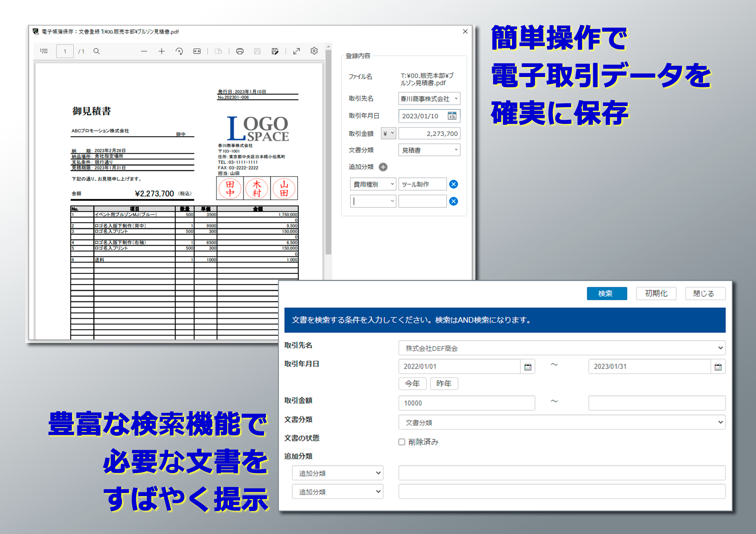Select the zoom-in (plus) icon

click(161, 51)
